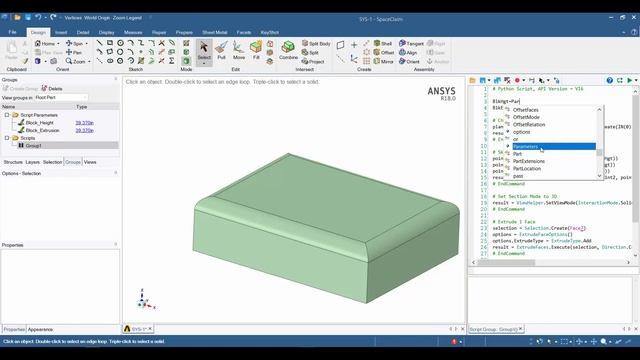This screenshot has width=640, height=360.
Task: Select the Pan orient tool
Action: pos(74,52)
